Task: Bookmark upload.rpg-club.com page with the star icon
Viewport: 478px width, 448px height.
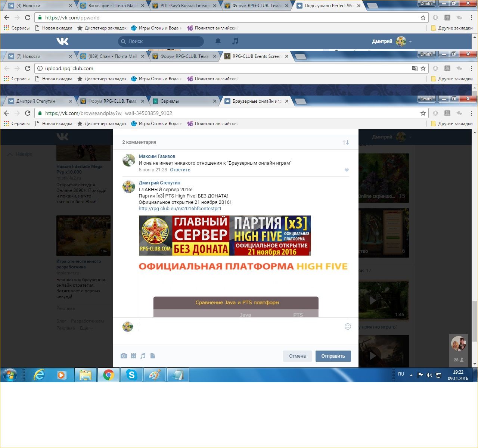Action: [423, 68]
